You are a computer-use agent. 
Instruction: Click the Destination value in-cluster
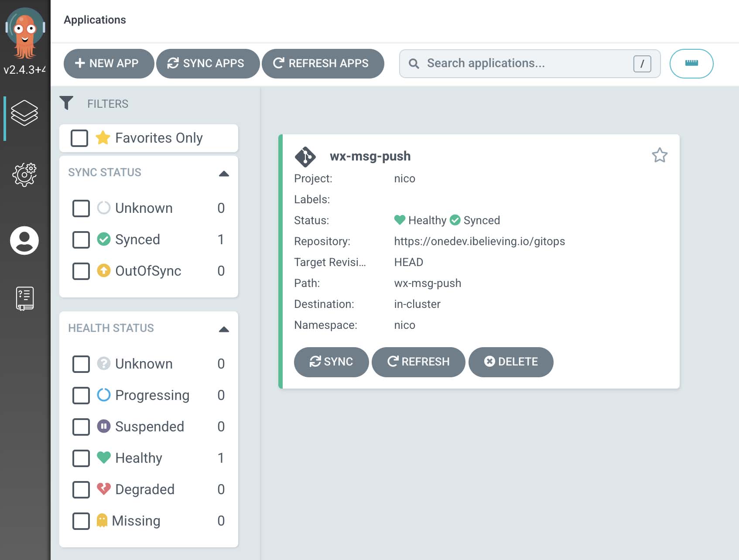(x=417, y=304)
